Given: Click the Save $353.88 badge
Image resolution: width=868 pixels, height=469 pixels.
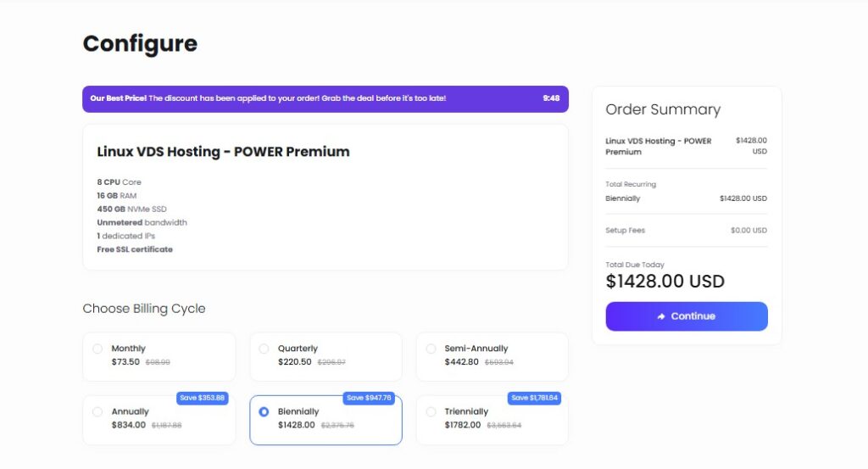Looking at the screenshot, I should 202,398.
